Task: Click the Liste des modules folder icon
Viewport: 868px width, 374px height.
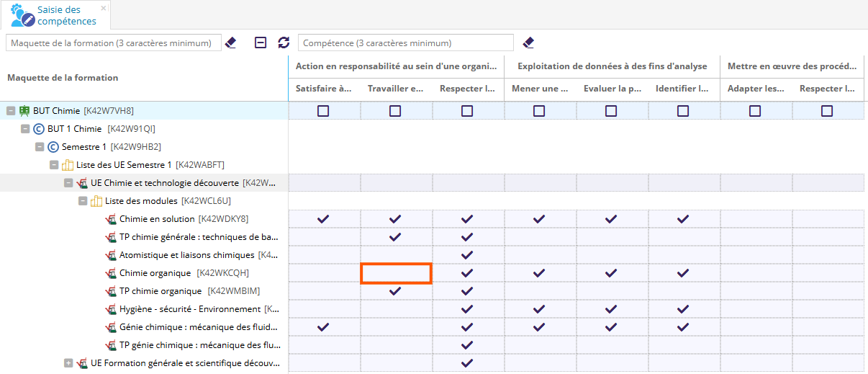Action: coord(96,201)
